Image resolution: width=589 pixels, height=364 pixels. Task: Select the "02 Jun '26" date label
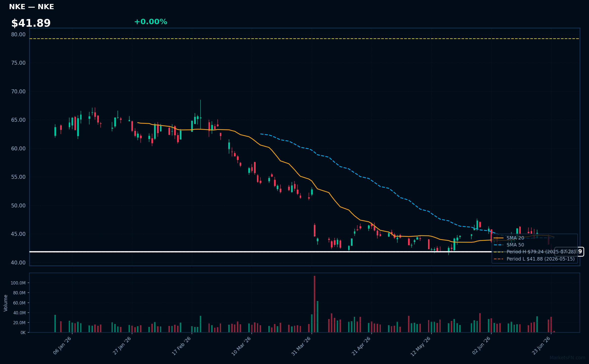pos(481,346)
